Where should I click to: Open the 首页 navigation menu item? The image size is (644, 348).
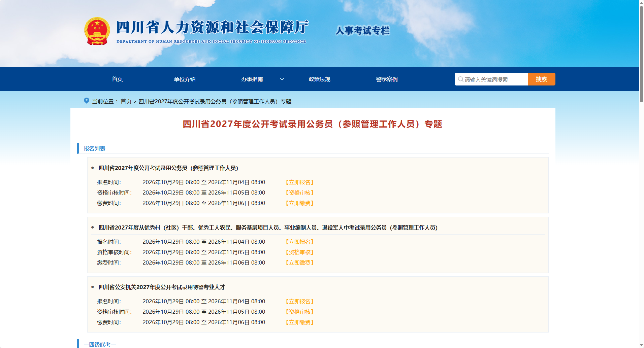117,79
